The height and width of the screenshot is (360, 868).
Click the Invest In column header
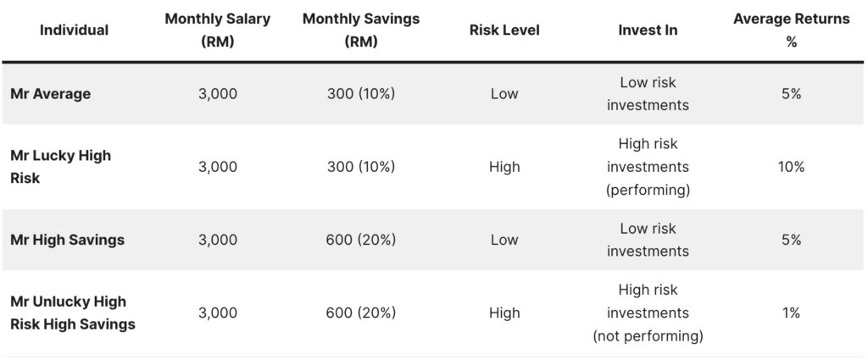pyautogui.click(x=648, y=30)
